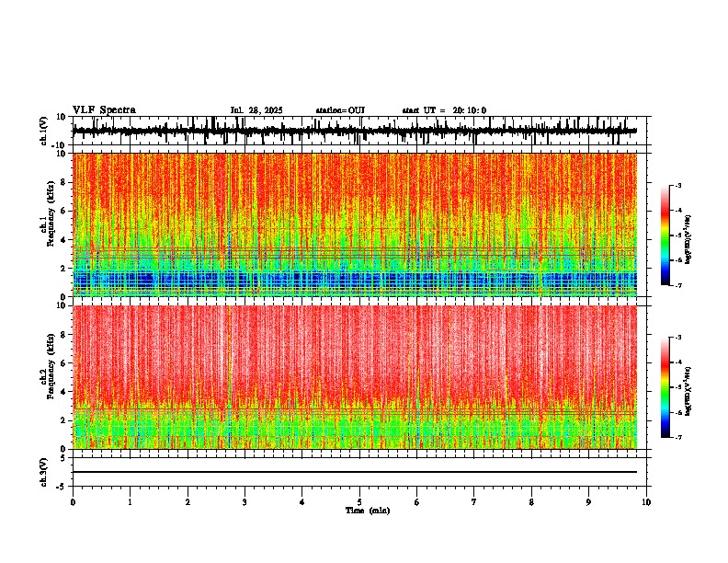Click the '-3' label on ch.1 colorbar
The height and width of the screenshot is (563, 728).
(x=677, y=185)
